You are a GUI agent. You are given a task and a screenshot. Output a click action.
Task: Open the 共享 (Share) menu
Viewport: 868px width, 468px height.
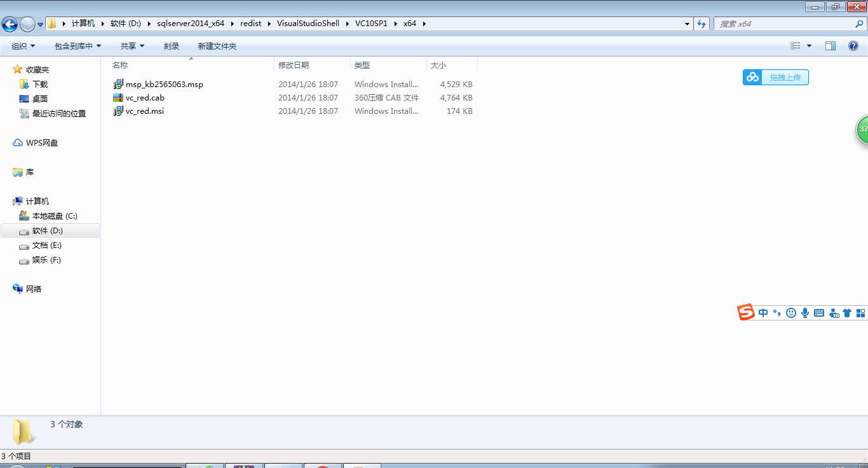132,45
